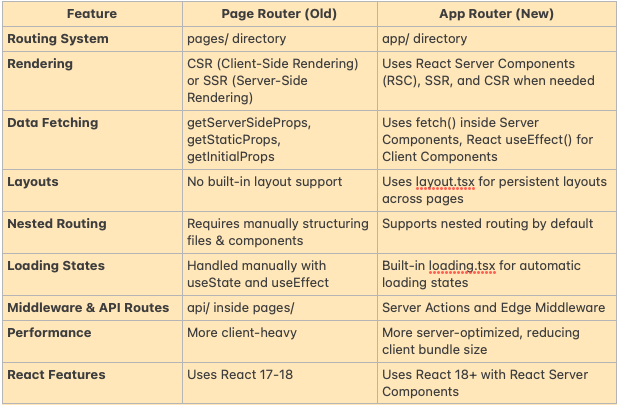618x405 pixels.
Task: Click the 'Uses React 17-18' cell
Action: [279, 383]
